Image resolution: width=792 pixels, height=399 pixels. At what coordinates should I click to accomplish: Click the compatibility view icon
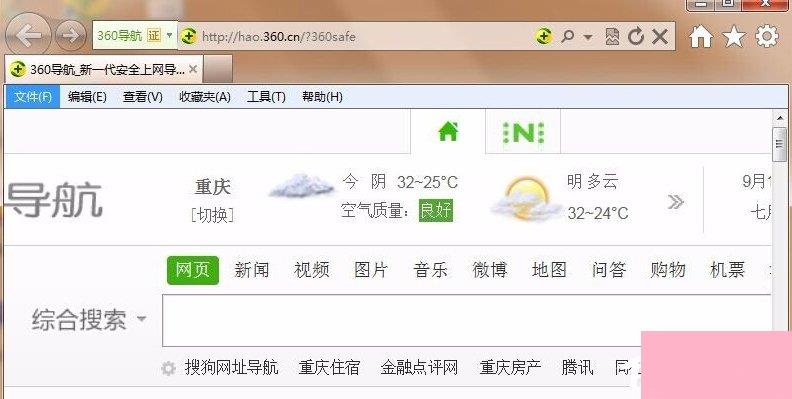(612, 36)
